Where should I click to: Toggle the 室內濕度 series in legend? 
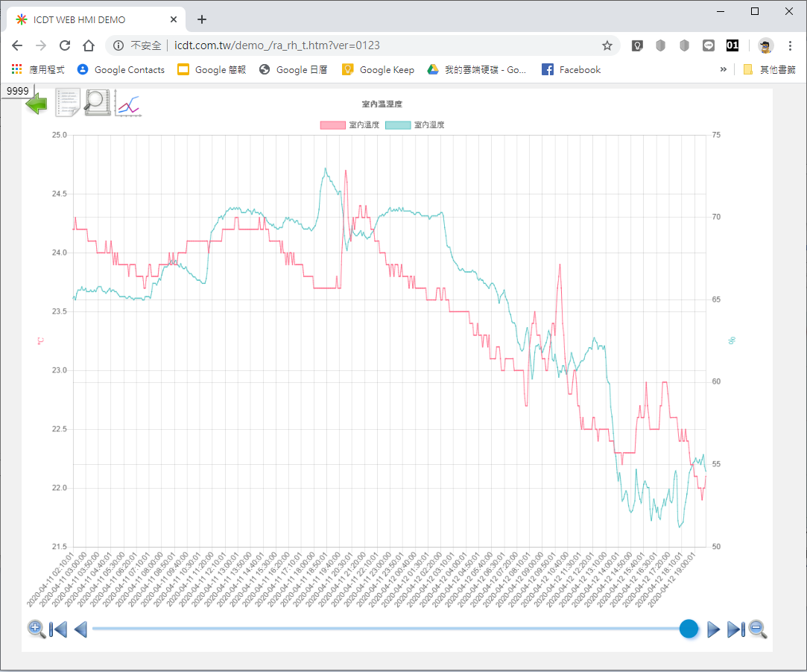coord(415,125)
